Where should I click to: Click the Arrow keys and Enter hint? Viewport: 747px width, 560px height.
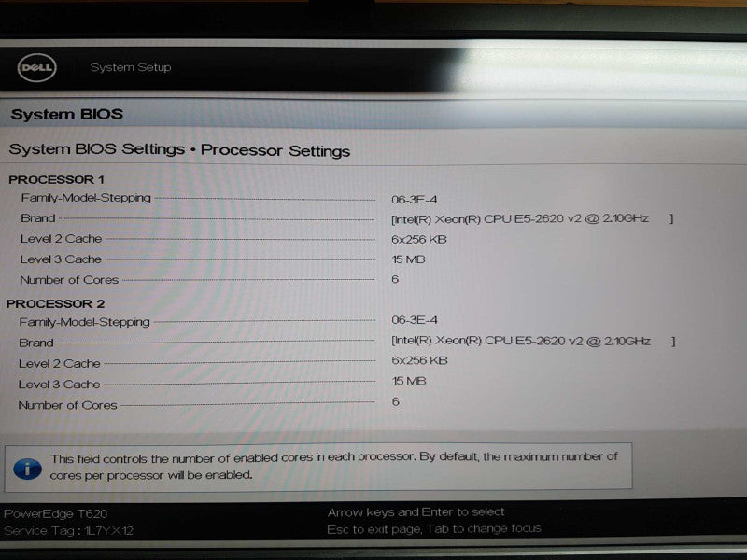point(416,511)
